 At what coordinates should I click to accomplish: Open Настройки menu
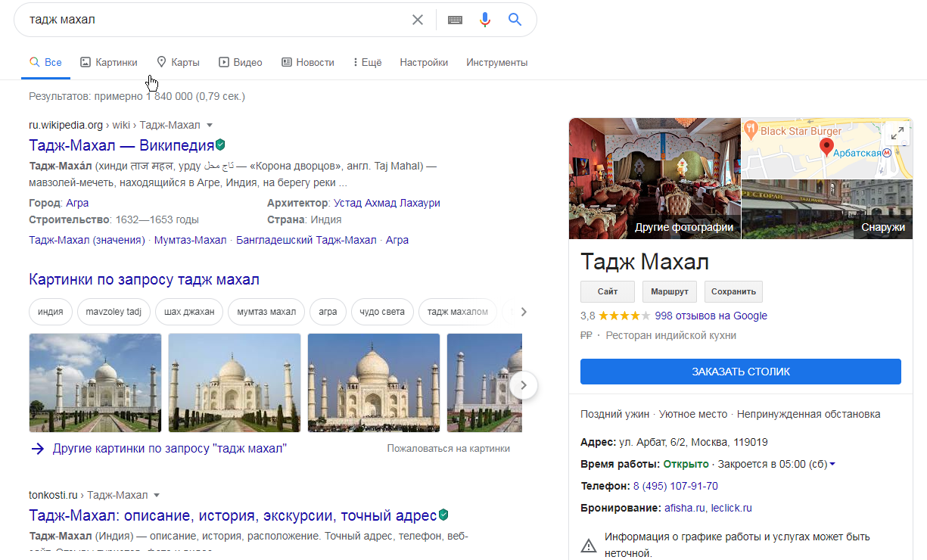(x=424, y=63)
